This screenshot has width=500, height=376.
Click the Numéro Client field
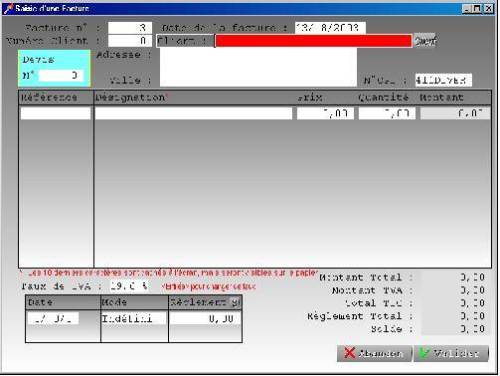[x=130, y=41]
